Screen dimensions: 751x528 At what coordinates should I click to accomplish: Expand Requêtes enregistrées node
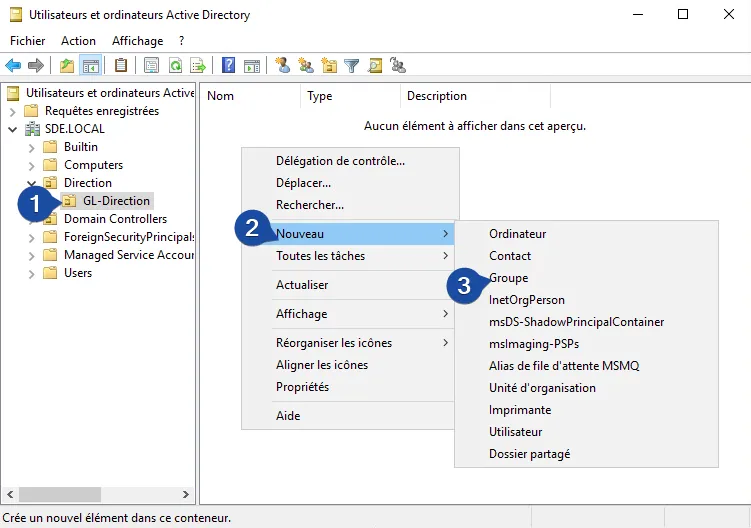pos(13,111)
